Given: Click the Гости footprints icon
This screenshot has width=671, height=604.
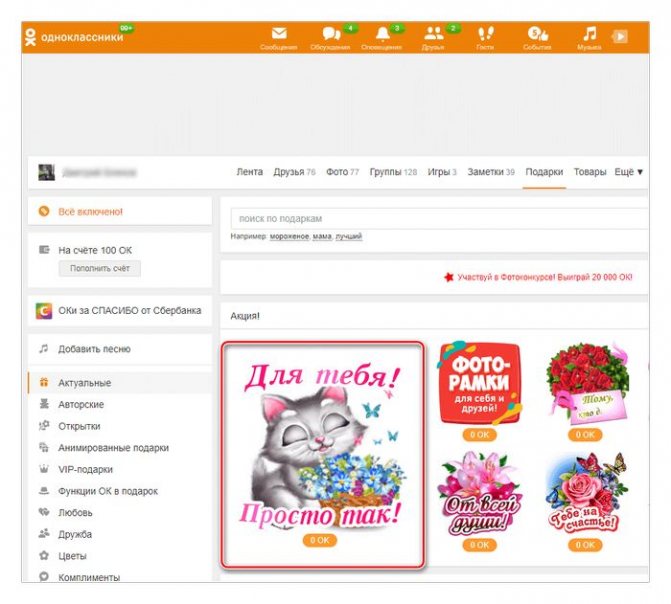Looking at the screenshot, I should point(485,35).
